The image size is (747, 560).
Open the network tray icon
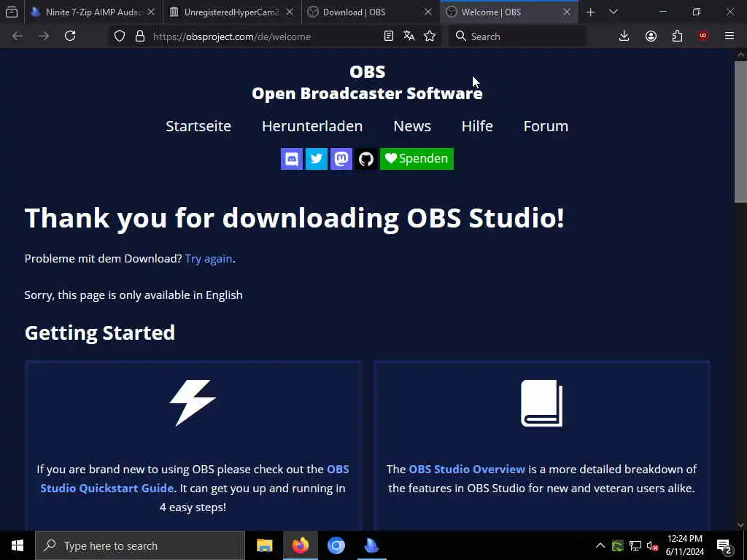tap(635, 545)
